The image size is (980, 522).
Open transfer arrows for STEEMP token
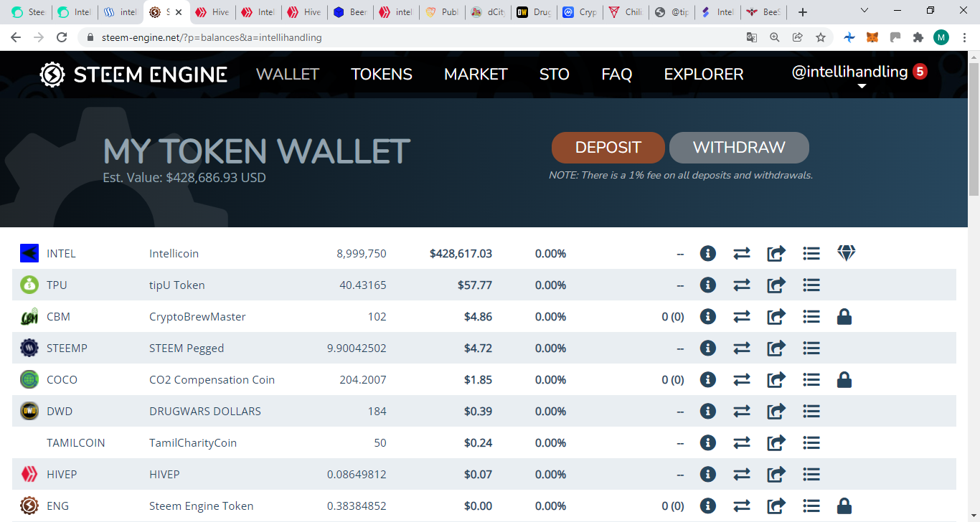742,348
